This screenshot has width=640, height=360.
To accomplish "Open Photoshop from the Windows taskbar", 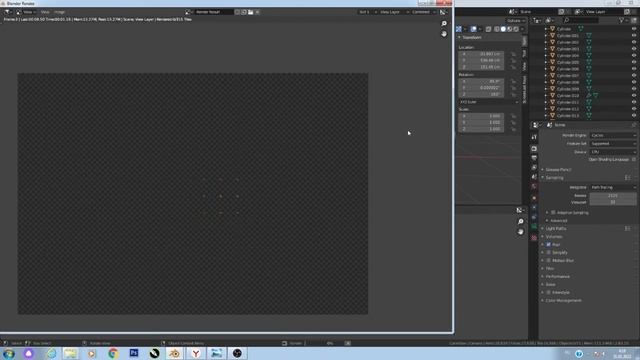I will click(134, 353).
